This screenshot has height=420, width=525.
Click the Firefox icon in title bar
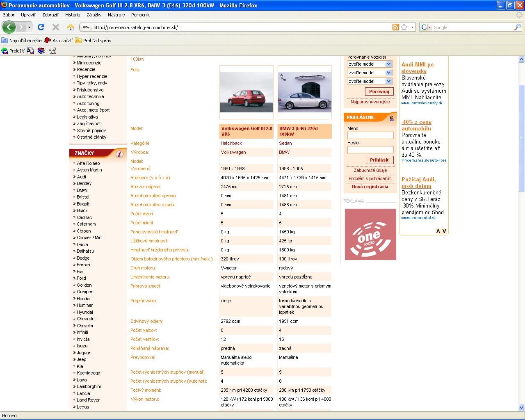[x=5, y=5]
